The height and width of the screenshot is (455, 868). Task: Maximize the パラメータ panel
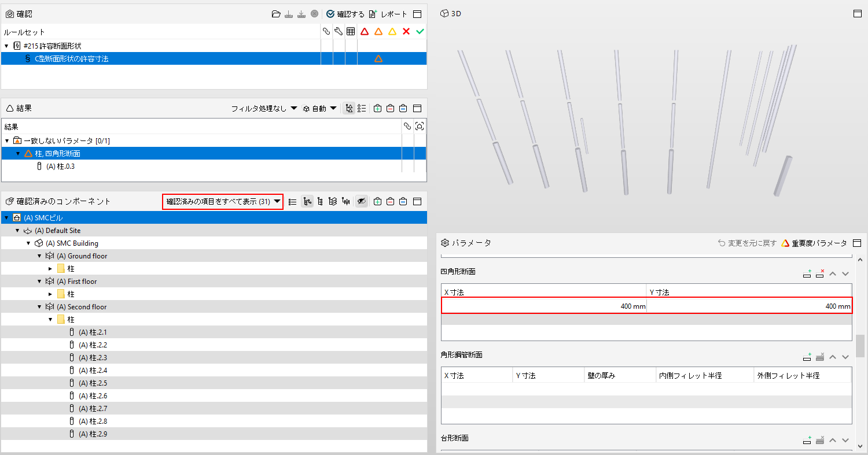(x=858, y=243)
